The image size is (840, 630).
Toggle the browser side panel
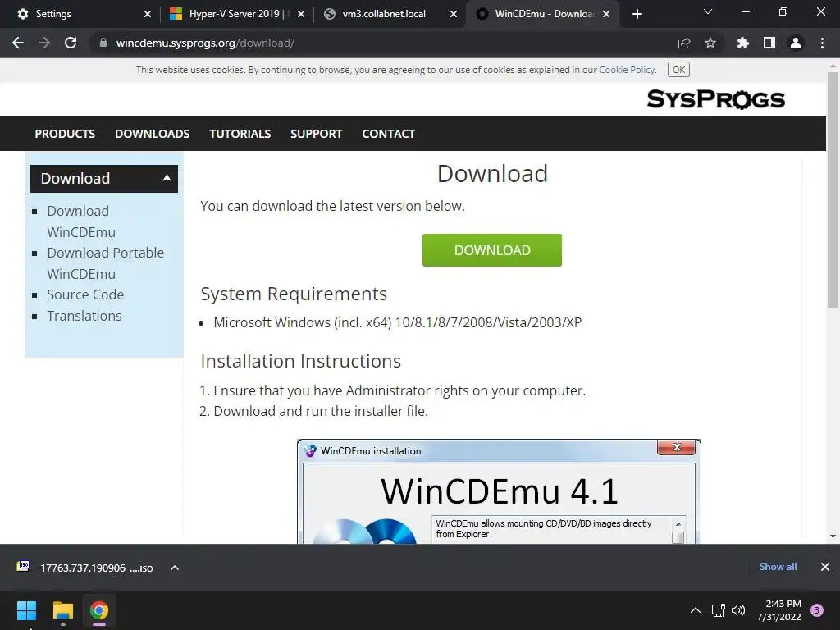click(769, 43)
